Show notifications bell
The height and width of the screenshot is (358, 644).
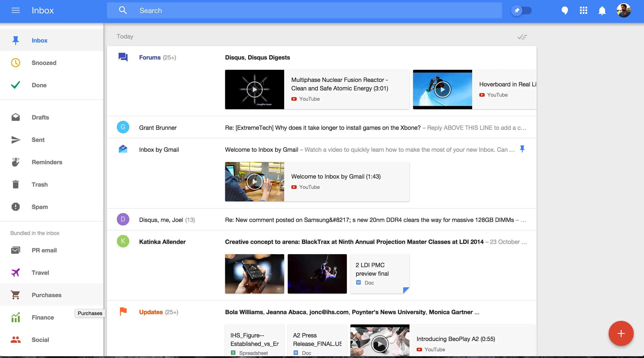602,11
